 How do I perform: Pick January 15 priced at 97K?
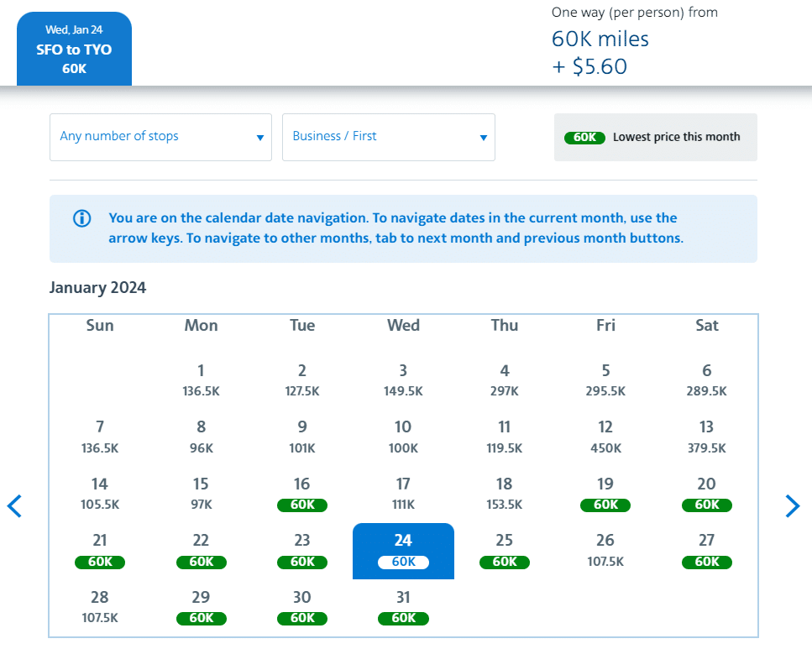pos(201,494)
